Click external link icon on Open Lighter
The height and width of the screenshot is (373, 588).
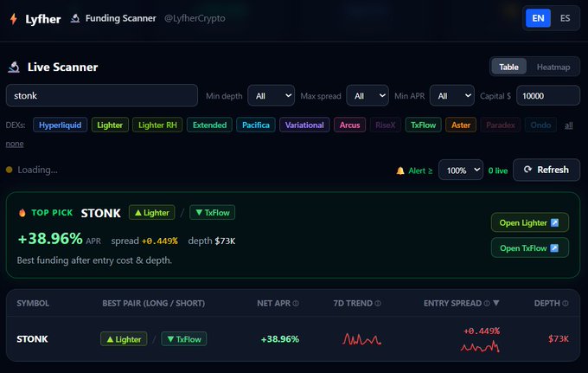554,223
